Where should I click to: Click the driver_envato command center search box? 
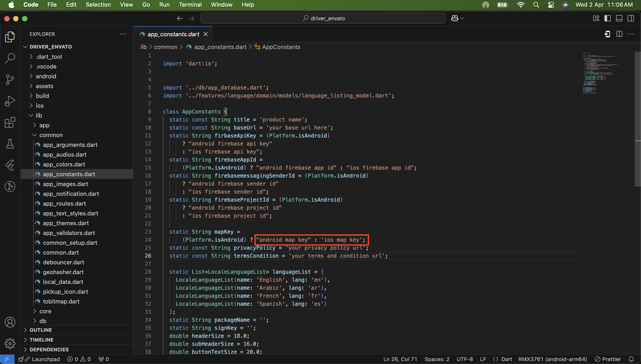323,18
